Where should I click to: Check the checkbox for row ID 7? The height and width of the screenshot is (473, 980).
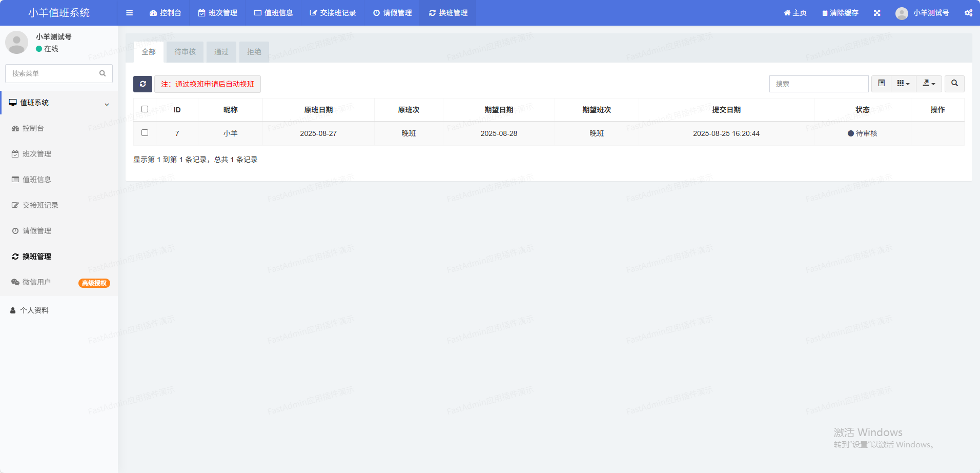click(x=145, y=133)
